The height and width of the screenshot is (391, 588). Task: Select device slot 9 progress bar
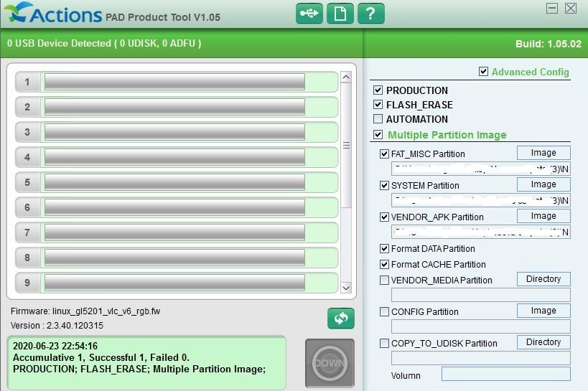coord(174,283)
